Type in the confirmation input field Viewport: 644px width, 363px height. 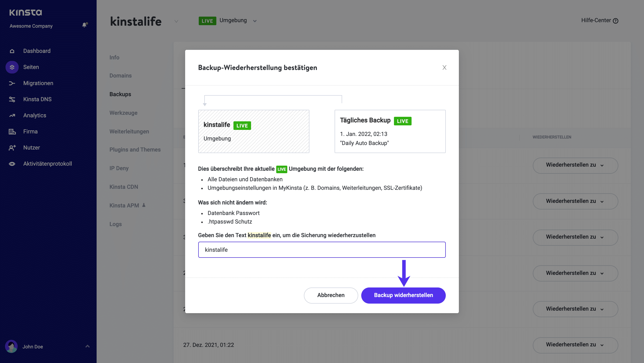(x=321, y=249)
